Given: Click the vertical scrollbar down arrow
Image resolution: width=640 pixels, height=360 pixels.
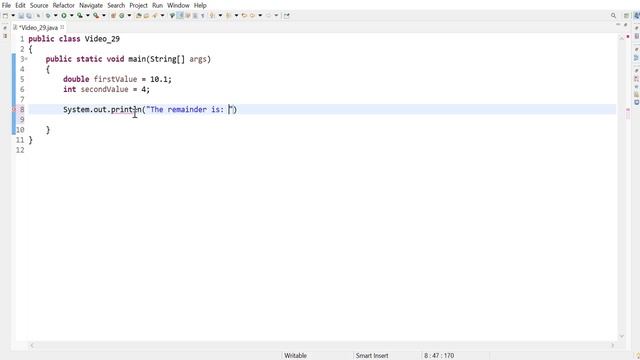Looking at the screenshot, I should point(622,336).
